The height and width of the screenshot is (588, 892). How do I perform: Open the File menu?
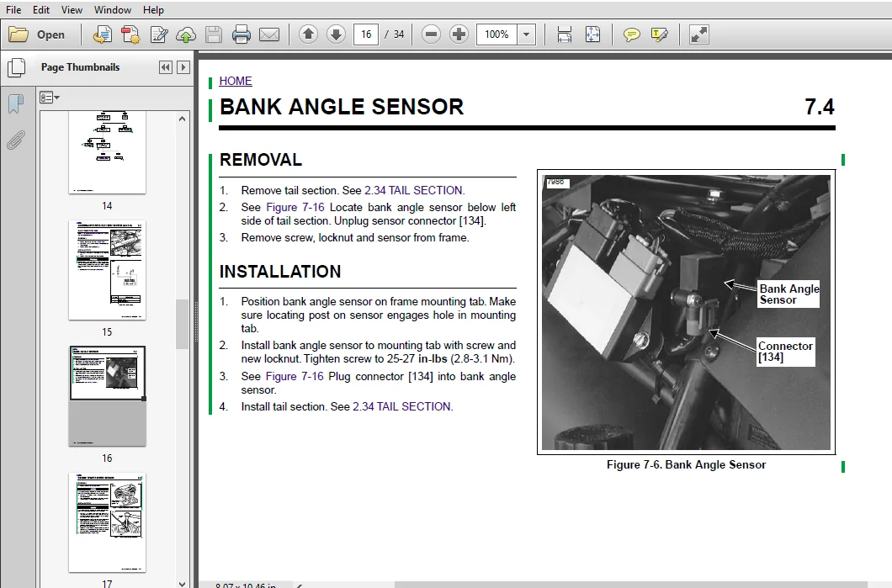pos(13,9)
